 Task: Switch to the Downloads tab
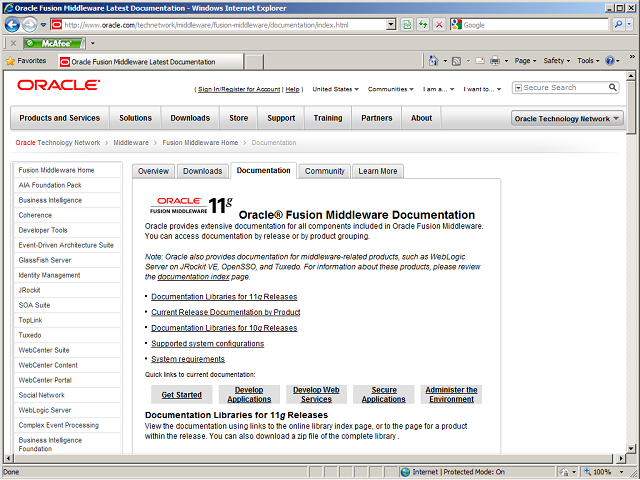point(203,171)
